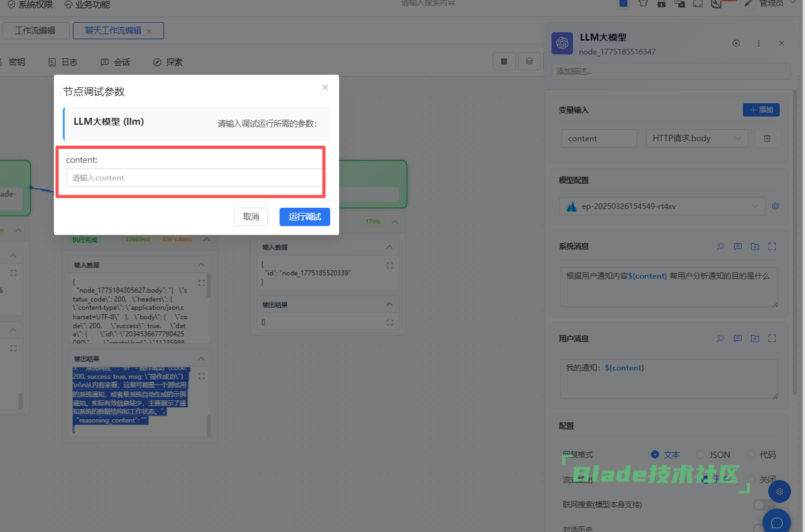Click the clipboard icon in canvas toolbar
Image resolution: width=805 pixels, height=532 pixels.
coord(505,61)
